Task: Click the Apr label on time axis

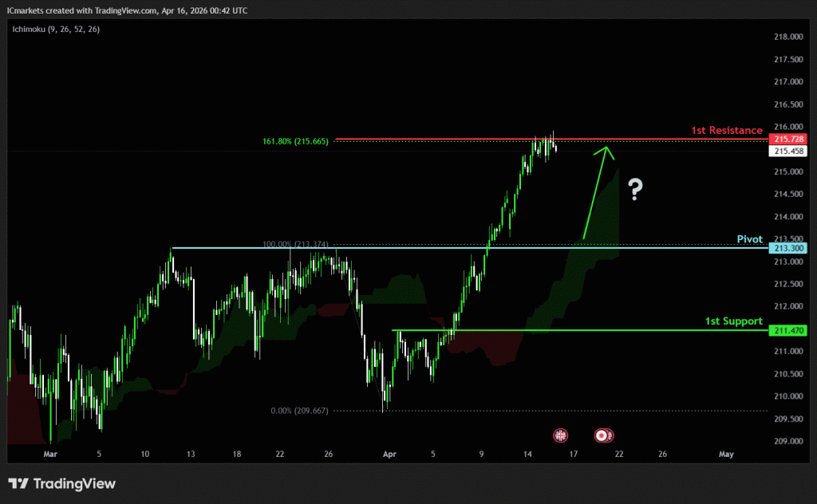Action: [389, 454]
